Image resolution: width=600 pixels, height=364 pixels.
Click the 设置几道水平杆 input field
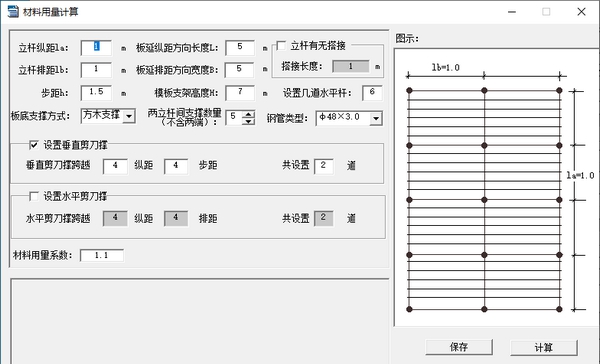coord(372,93)
